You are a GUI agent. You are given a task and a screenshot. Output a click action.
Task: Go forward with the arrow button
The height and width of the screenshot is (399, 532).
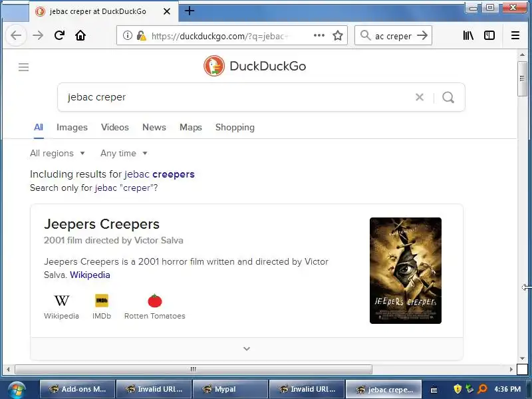pos(38,35)
